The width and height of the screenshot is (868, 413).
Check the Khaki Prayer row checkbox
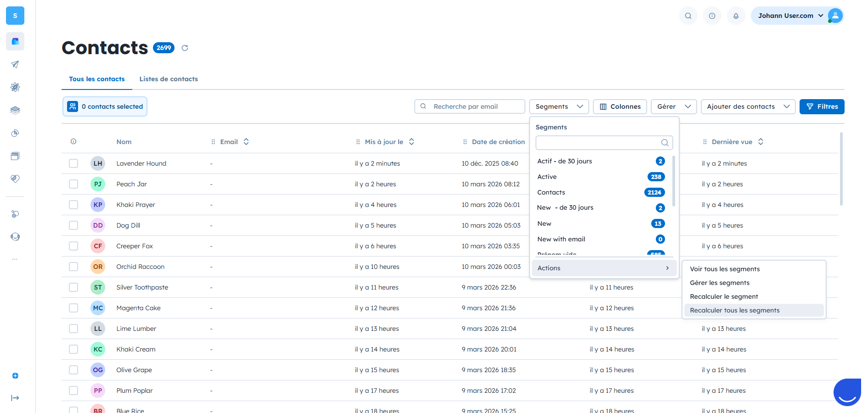coord(73,205)
